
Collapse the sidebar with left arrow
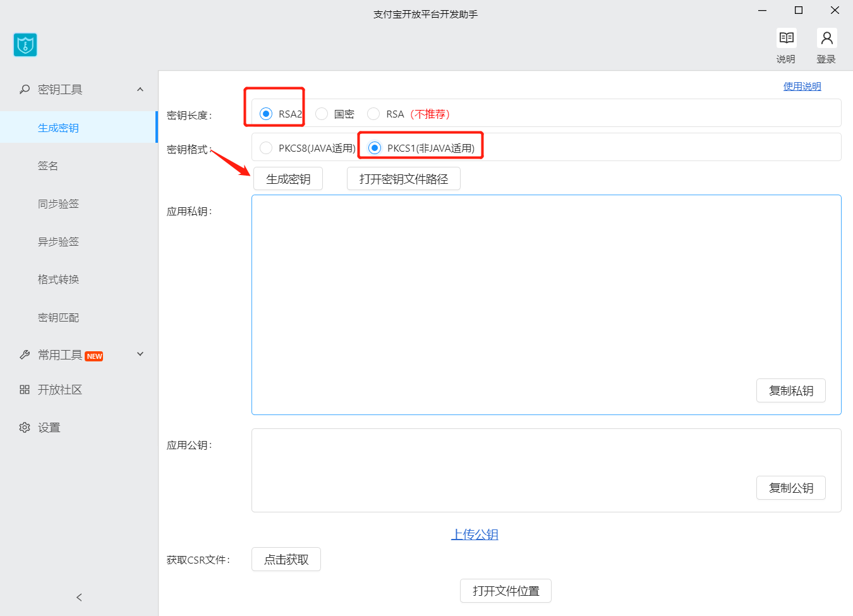pos(79,597)
